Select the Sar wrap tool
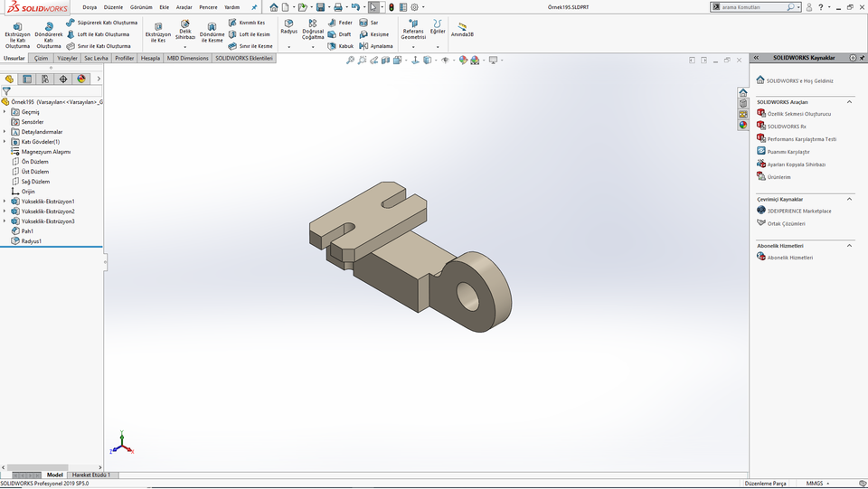The width and height of the screenshot is (868, 489). point(369,23)
